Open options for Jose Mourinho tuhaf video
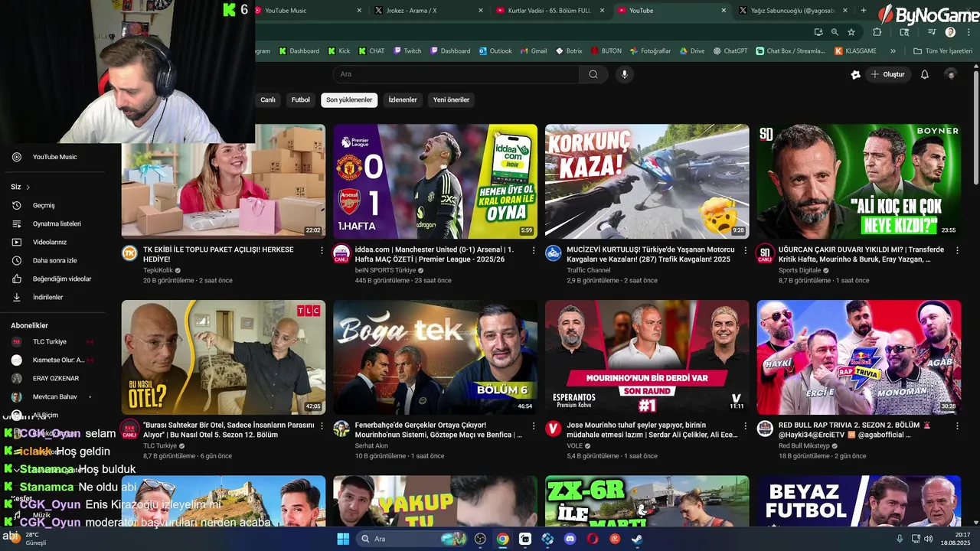Image resolution: width=980 pixels, height=551 pixels. (745, 425)
